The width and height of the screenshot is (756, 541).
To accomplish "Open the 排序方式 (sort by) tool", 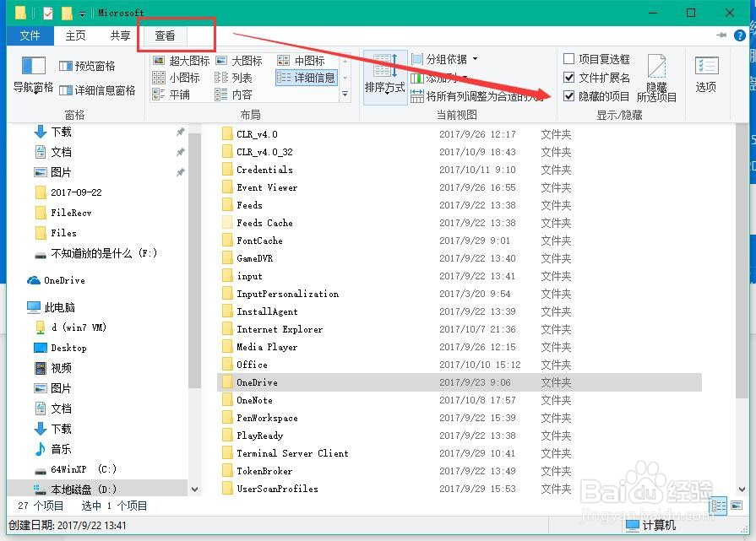I will (384, 77).
